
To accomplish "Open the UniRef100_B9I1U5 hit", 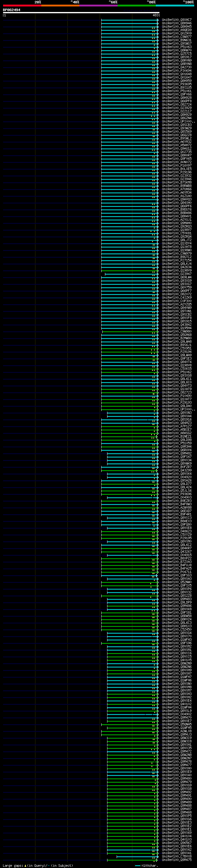I will 177,88.
